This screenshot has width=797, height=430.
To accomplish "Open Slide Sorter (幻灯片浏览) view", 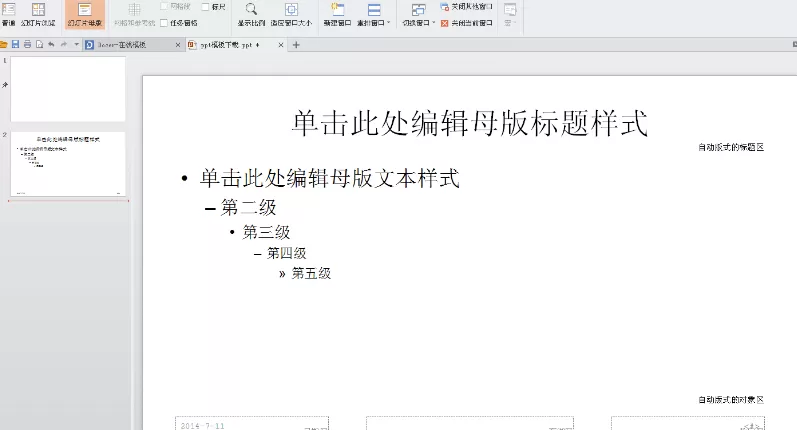I will pos(38,14).
